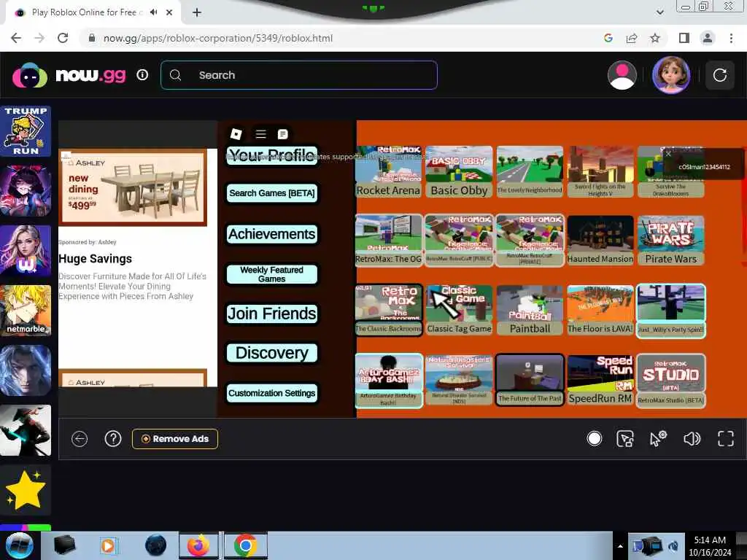The image size is (747, 560).
Task: Open the Roblox hamburger menu icon
Action: click(x=260, y=134)
